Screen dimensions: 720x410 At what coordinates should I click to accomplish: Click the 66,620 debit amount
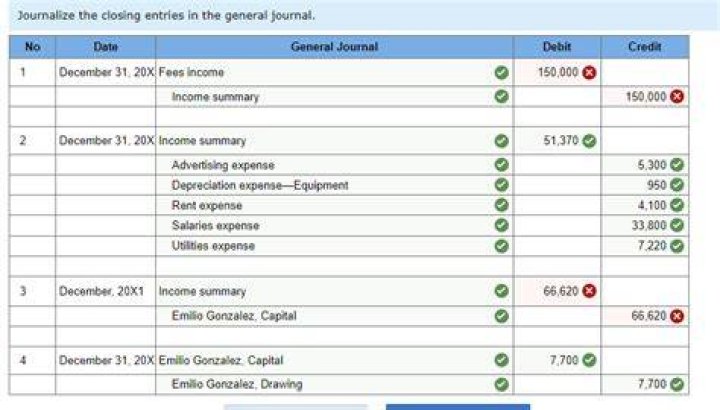tap(561, 291)
